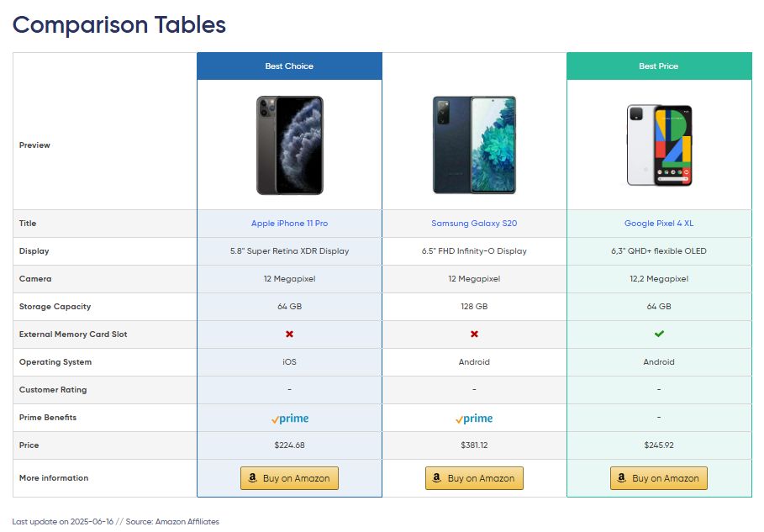This screenshot has width=764, height=532.
Task: Open the Samsung Galaxy S20 title link
Action: [x=474, y=223]
